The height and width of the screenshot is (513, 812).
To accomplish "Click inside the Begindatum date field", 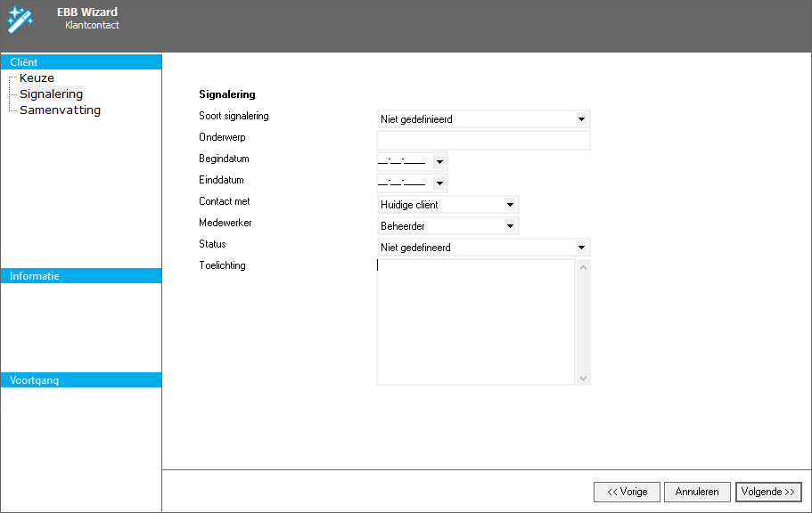I will pyautogui.click(x=403, y=162).
